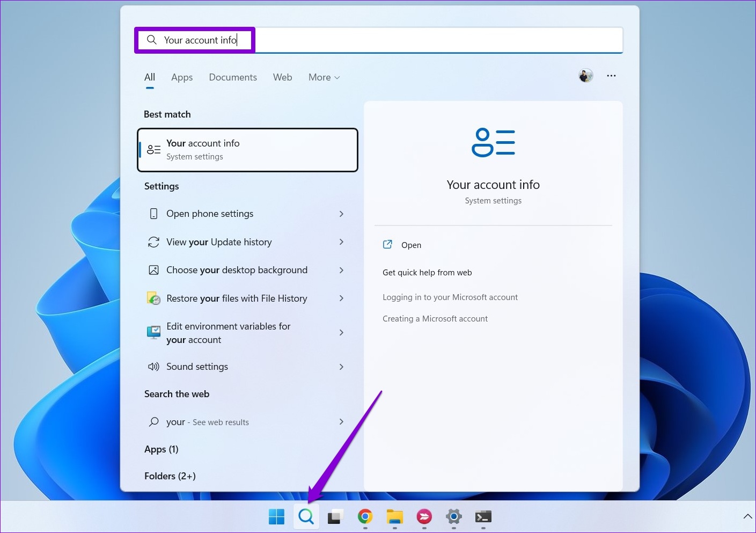756x533 pixels.
Task: Open File Explorer from the taskbar
Action: 394,517
